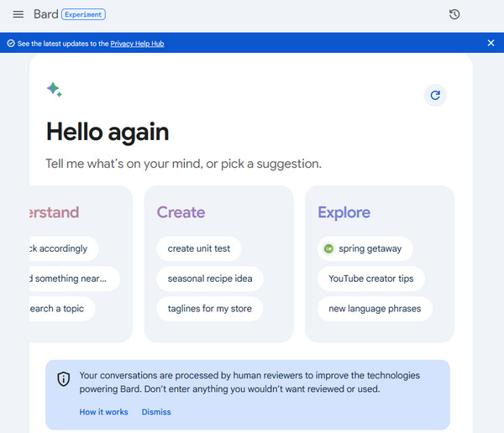Image resolution: width=504 pixels, height=433 pixels.
Task: Click the 'Create' card heading
Action: 181,212
